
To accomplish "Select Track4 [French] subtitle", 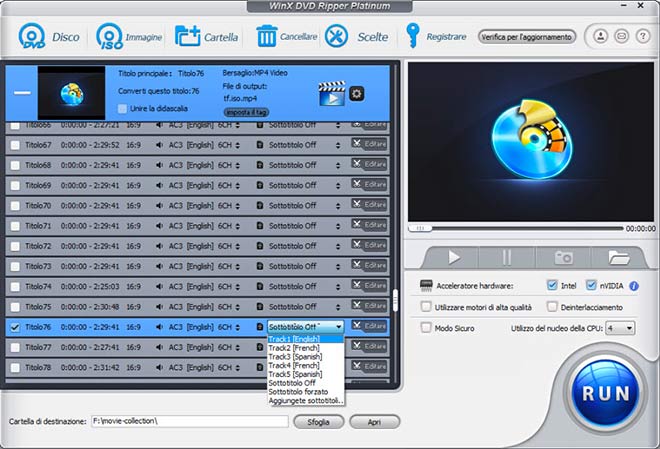I will click(x=306, y=366).
